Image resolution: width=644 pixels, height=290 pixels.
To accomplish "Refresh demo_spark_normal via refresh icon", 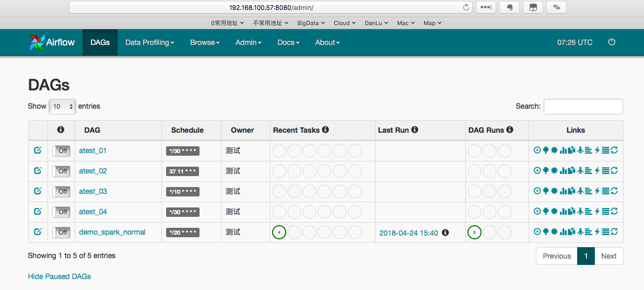I will (614, 231).
